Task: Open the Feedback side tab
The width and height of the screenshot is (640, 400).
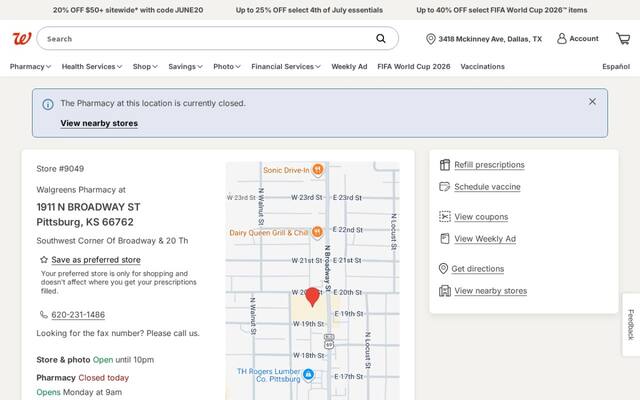Action: pos(631,324)
